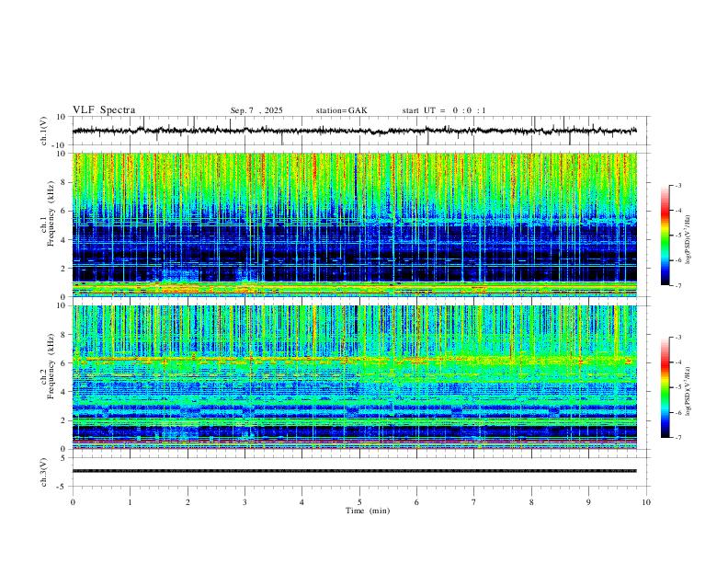Click the time axis tick label '9'

(588, 502)
